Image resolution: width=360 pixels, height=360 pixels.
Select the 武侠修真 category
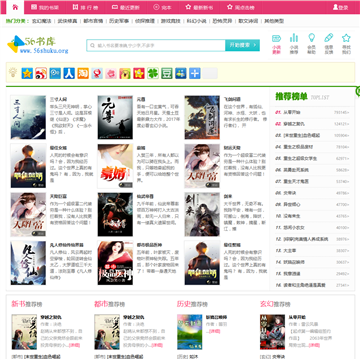pos(67,21)
